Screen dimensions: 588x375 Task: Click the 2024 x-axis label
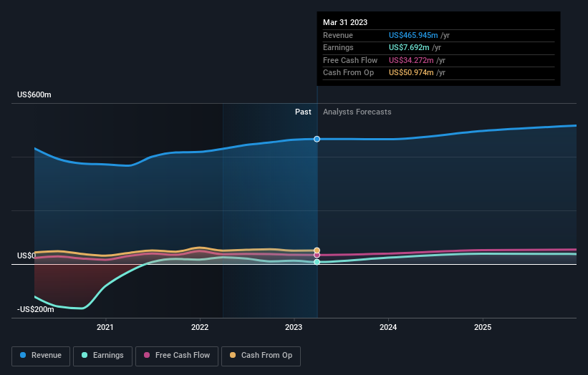(x=388, y=327)
